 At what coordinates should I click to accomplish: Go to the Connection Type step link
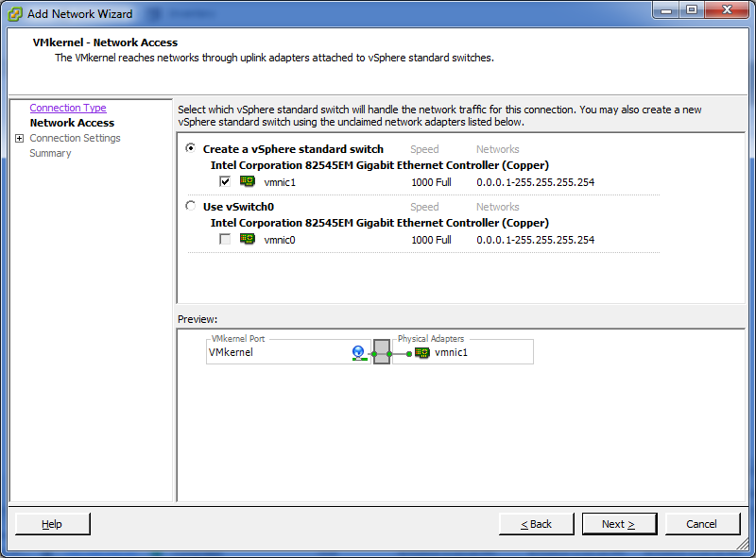point(68,108)
